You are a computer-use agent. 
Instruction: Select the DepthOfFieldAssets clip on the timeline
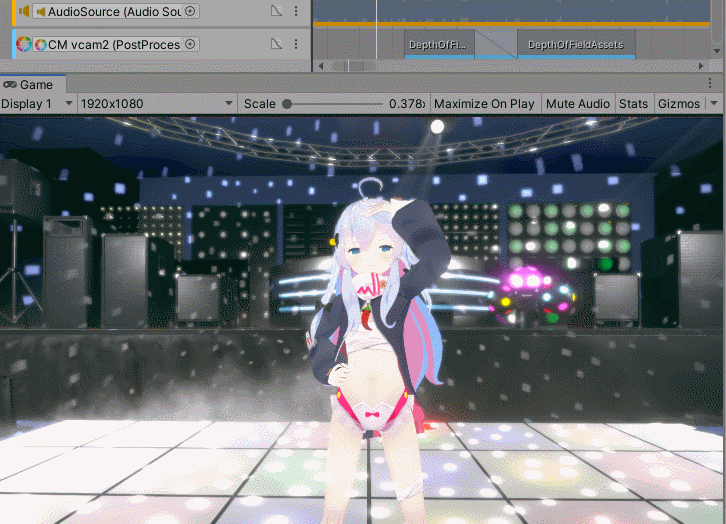(576, 44)
